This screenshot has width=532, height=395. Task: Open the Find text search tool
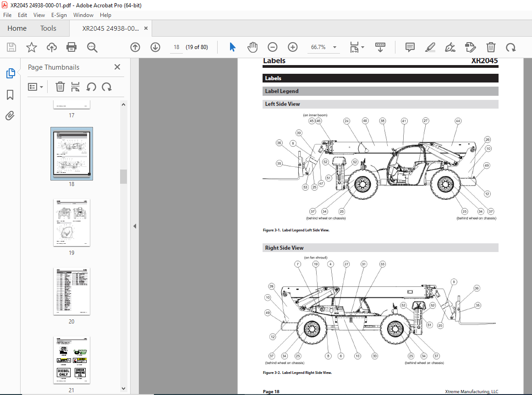(92, 47)
